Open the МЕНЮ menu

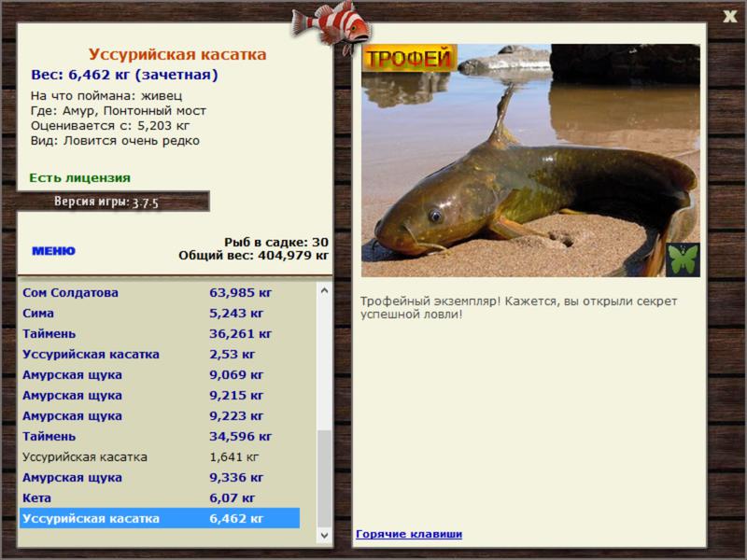pyautogui.click(x=53, y=251)
